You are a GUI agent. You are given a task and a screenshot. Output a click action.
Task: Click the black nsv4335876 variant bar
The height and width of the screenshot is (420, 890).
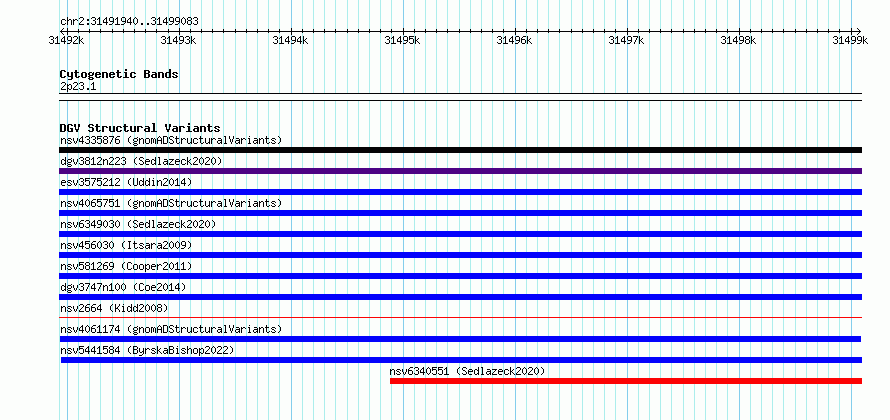460,150
